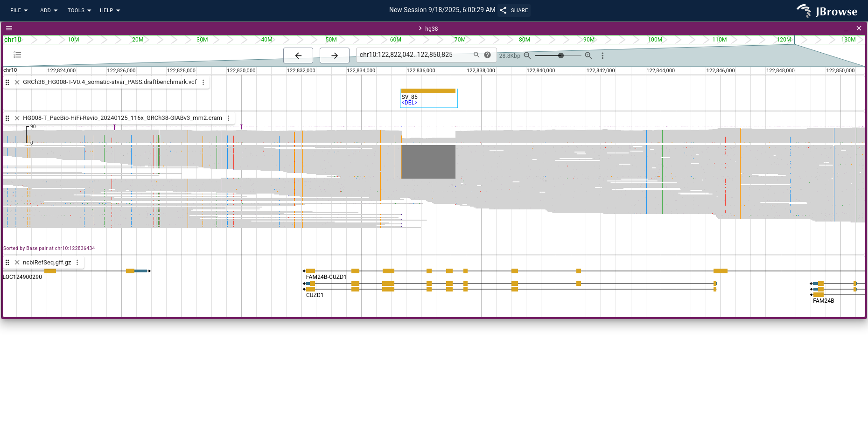Click the JBrowse logo
This screenshot has height=430, width=868.
click(826, 11)
